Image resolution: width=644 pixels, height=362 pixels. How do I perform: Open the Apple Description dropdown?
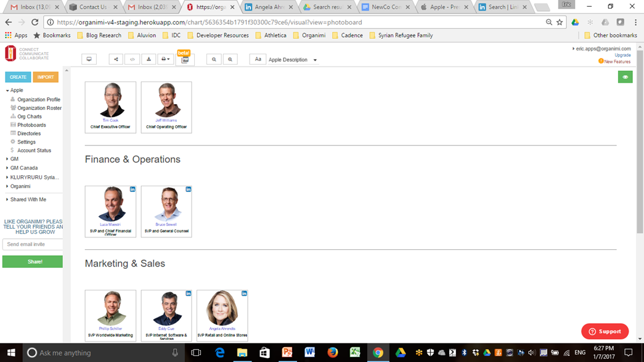pyautogui.click(x=293, y=60)
